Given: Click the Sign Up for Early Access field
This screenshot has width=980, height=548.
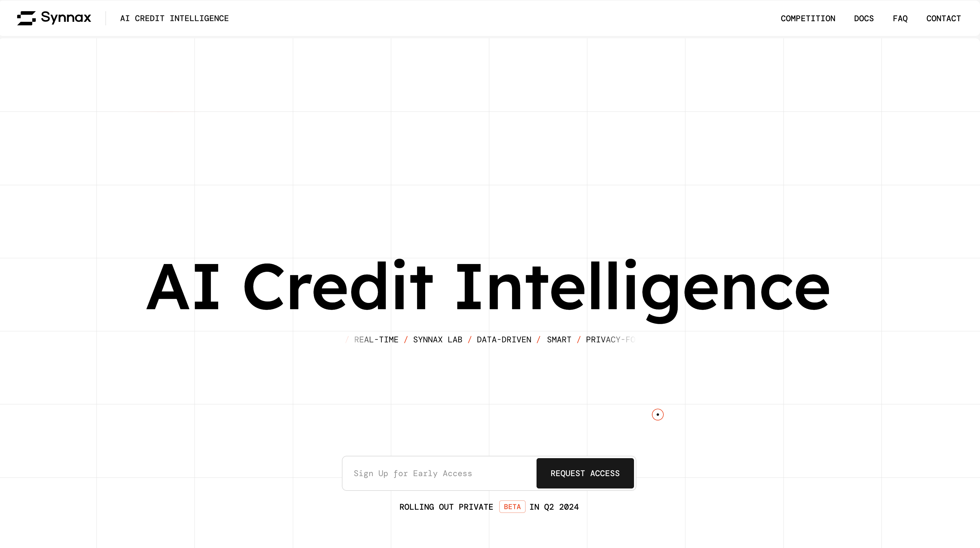Looking at the screenshot, I should tap(439, 473).
